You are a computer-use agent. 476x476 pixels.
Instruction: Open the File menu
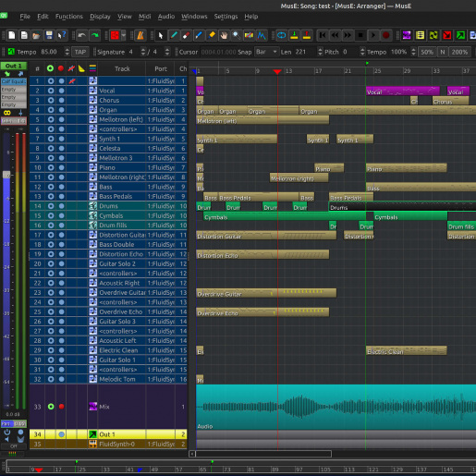point(25,17)
